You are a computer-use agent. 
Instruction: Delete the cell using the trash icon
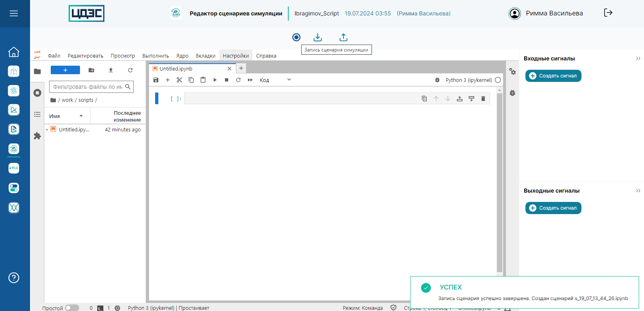tap(483, 99)
